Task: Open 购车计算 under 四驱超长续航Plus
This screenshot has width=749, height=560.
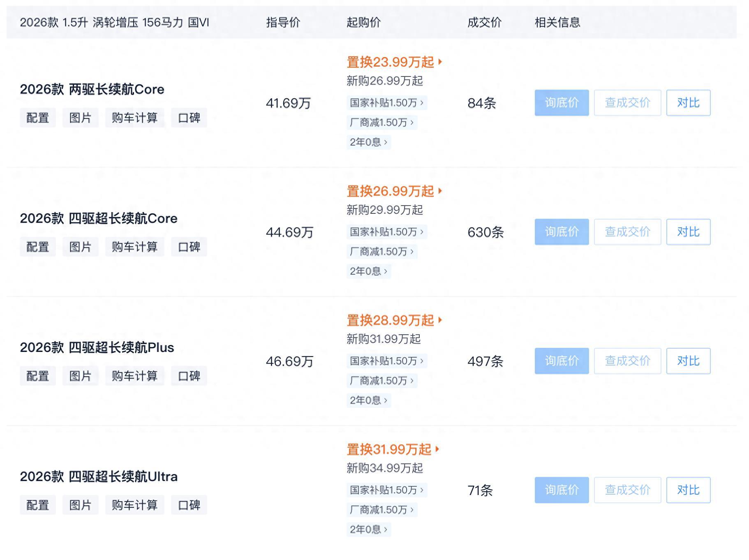Action: click(134, 376)
